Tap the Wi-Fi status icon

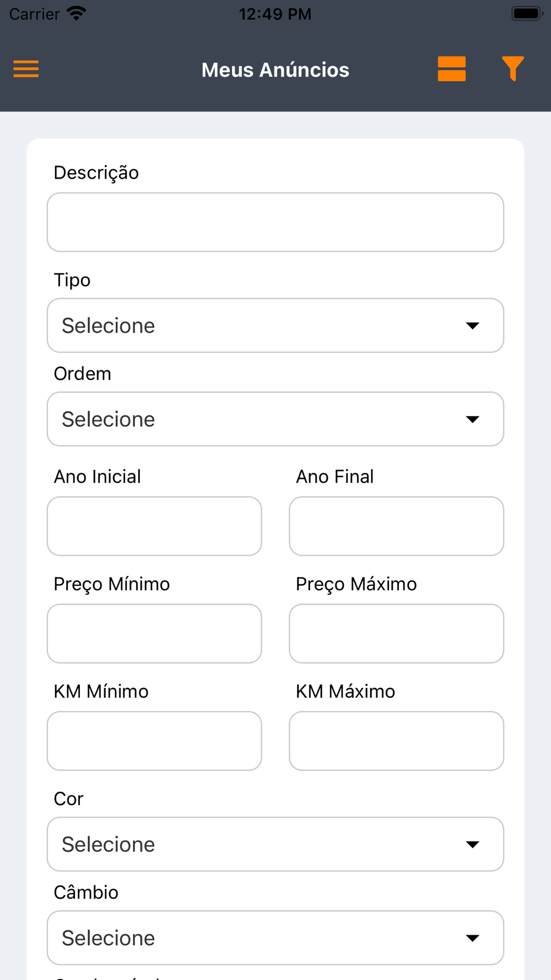77,13
